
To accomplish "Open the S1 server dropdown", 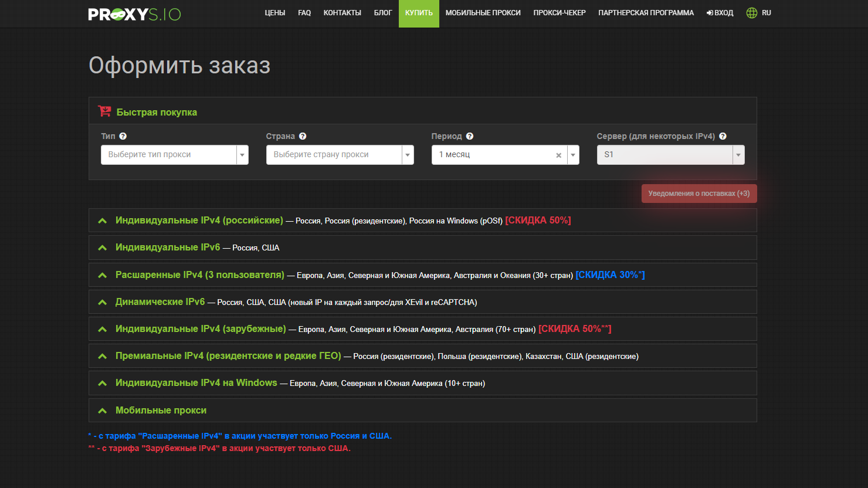I will click(x=671, y=155).
